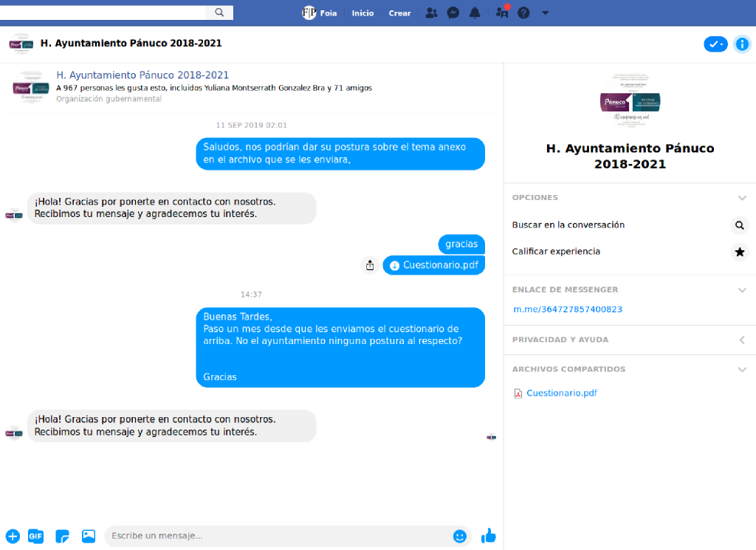756x550 pixels.
Task: Download Cuestionario.pdf from the chat bubble
Action: click(x=434, y=265)
